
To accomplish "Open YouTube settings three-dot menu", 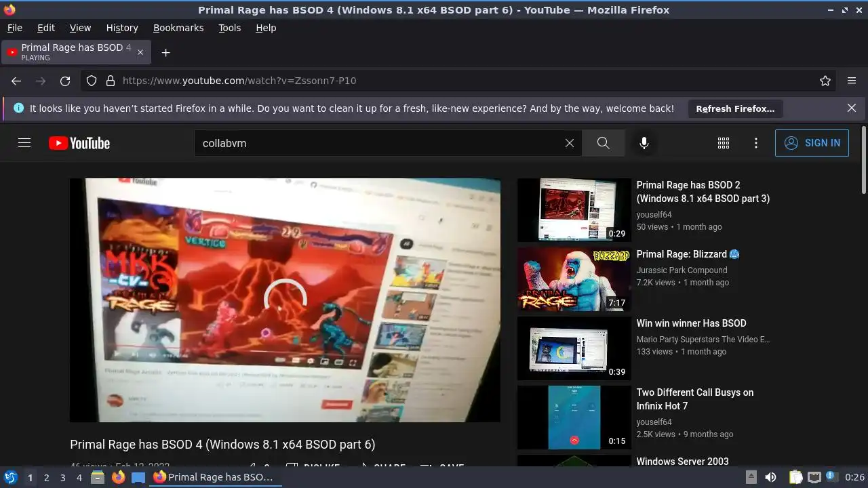I will [756, 143].
